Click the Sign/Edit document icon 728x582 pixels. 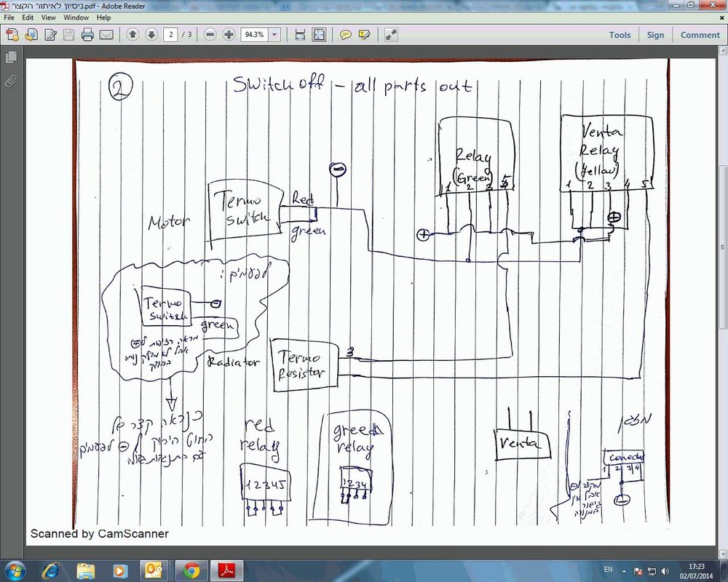click(50, 35)
